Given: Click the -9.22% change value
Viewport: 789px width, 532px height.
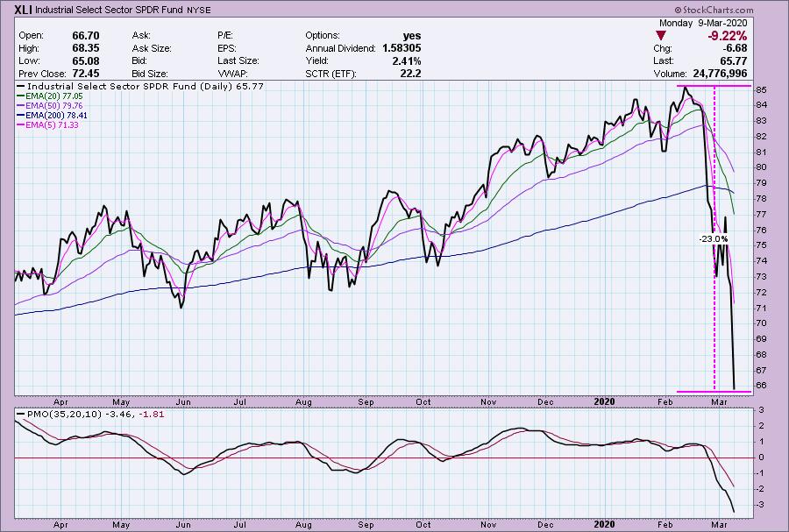Looking at the screenshot, I should [x=727, y=36].
